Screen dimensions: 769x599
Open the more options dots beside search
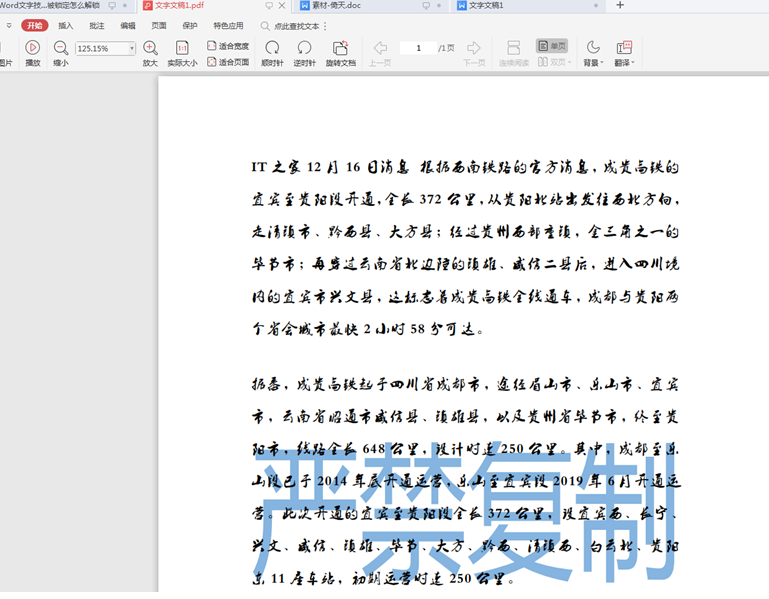point(325,26)
